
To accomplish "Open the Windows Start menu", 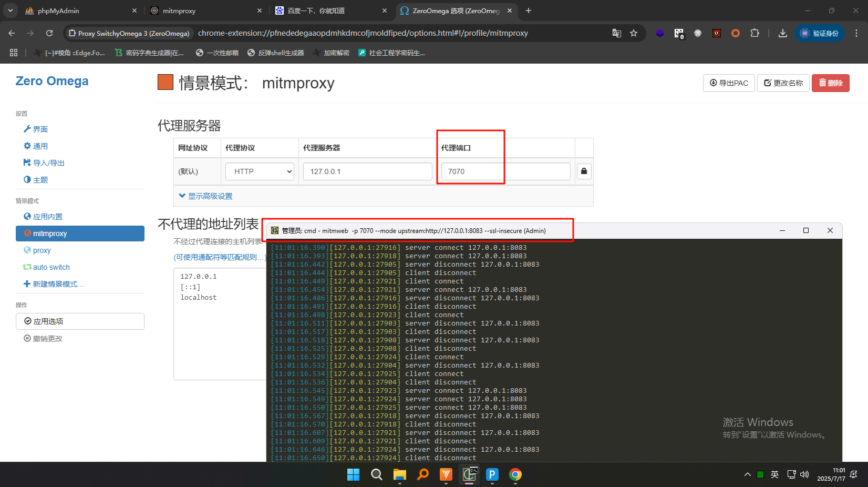I will coord(354,475).
